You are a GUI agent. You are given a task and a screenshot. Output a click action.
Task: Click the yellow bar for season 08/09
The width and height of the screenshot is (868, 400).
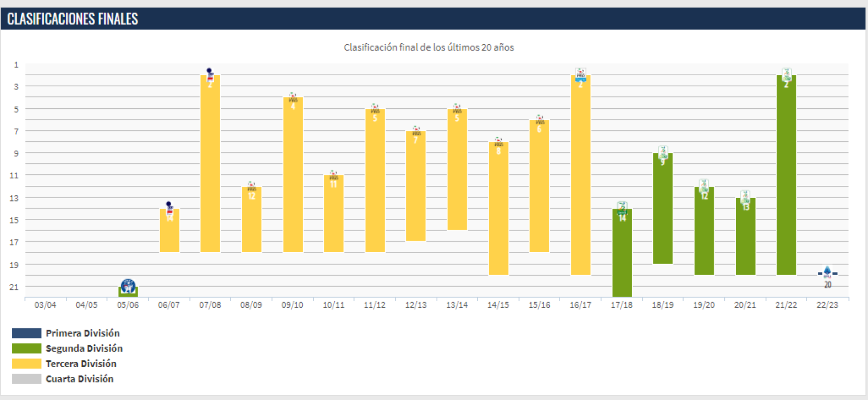(251, 219)
